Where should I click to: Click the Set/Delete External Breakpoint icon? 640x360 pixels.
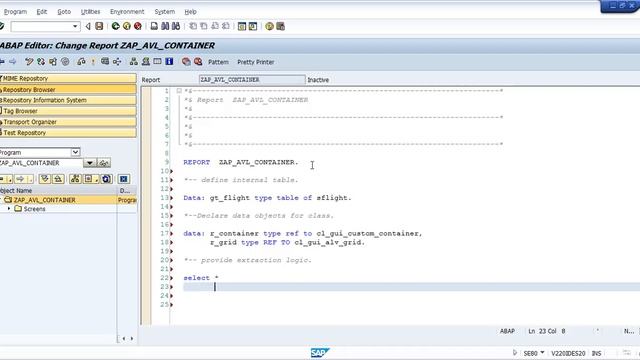click(198, 62)
